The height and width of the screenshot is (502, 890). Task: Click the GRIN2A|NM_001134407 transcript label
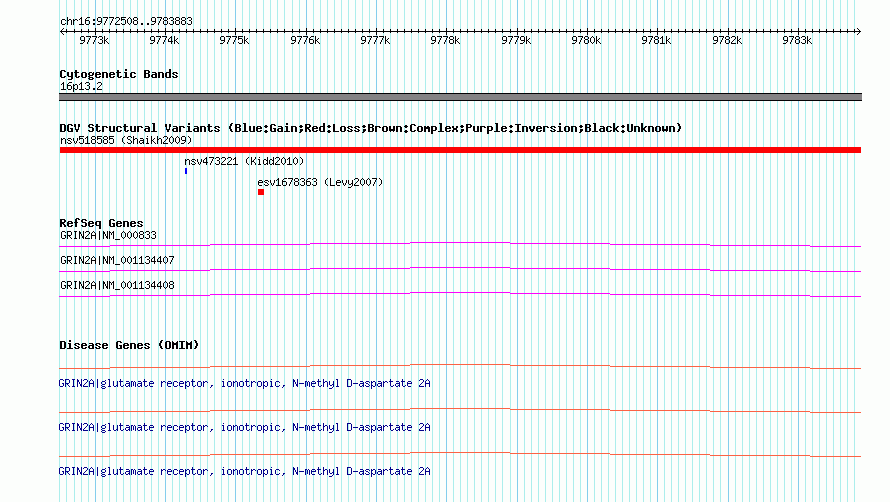coord(117,260)
